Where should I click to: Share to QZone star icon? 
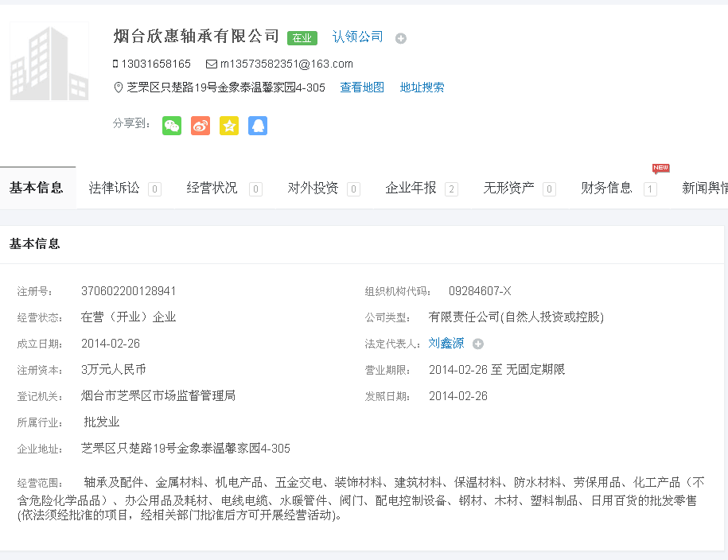(229, 126)
